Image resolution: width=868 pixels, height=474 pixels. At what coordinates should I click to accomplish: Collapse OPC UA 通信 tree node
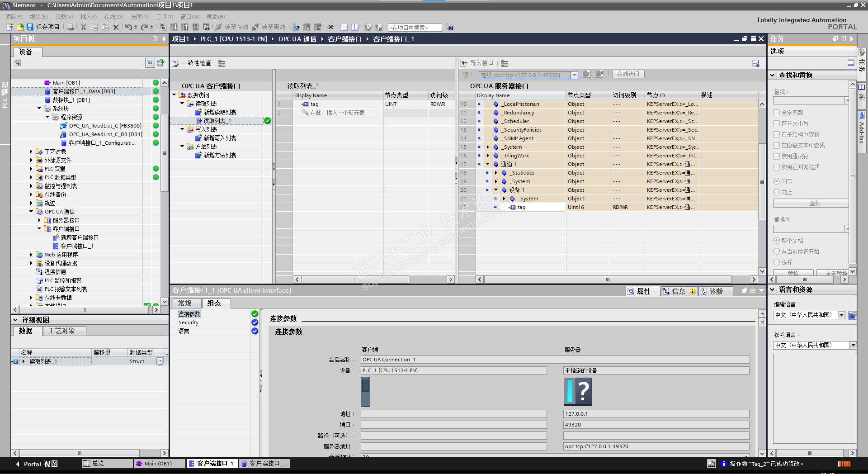point(31,212)
